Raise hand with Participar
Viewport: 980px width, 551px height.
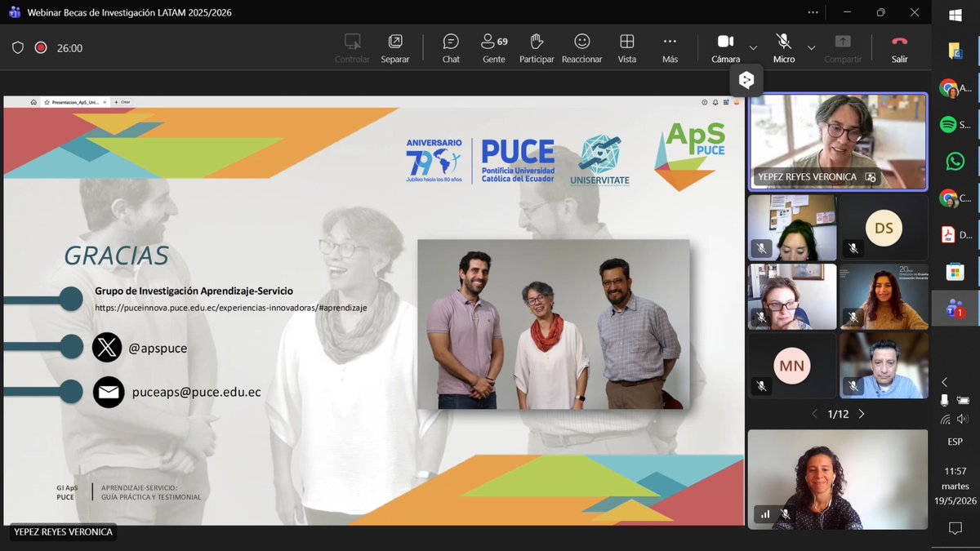[x=536, y=48]
